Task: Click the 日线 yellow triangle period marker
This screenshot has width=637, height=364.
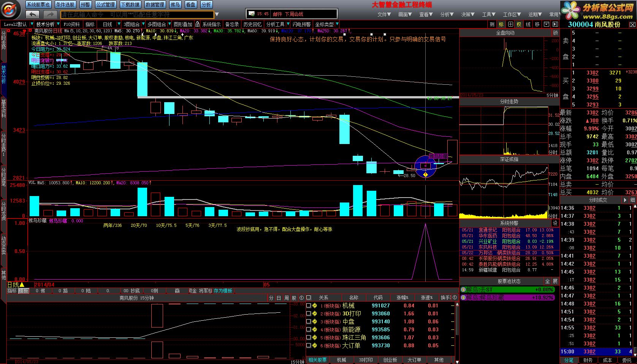Action: coord(22,285)
